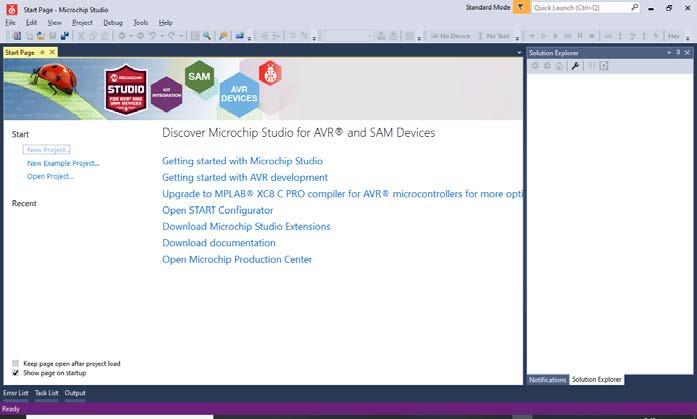Open the Tools menu

[140, 22]
